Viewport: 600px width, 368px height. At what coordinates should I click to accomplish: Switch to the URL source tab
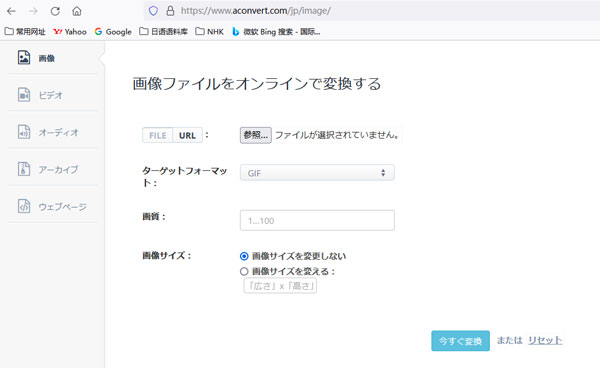188,135
